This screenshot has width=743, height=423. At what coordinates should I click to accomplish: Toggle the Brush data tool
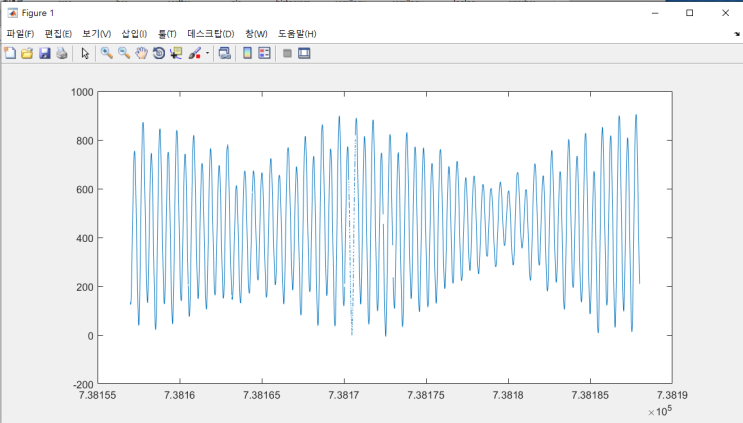195,53
